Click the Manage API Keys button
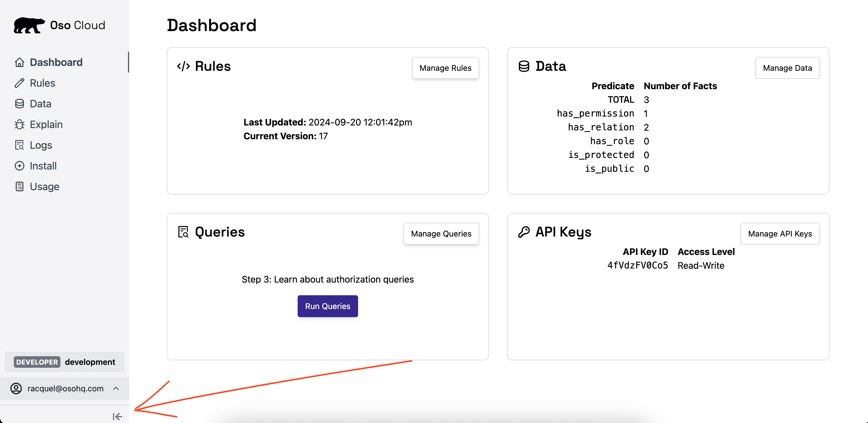 tap(779, 234)
